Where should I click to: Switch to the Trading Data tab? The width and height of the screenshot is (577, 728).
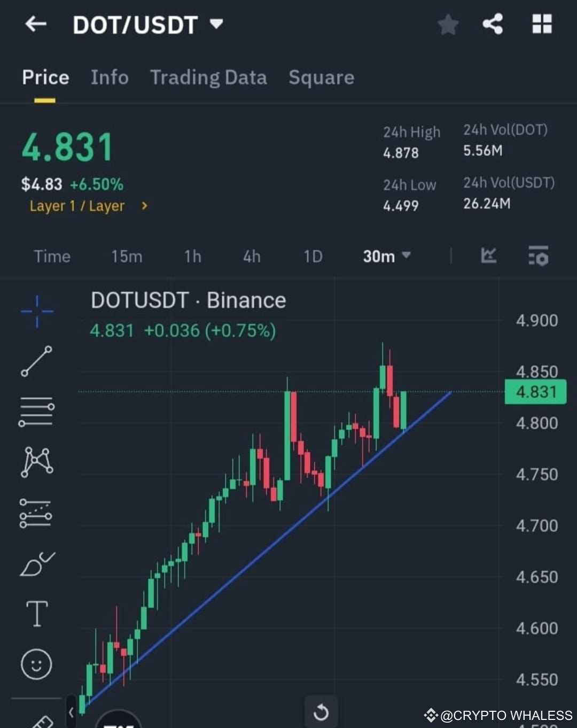209,78
